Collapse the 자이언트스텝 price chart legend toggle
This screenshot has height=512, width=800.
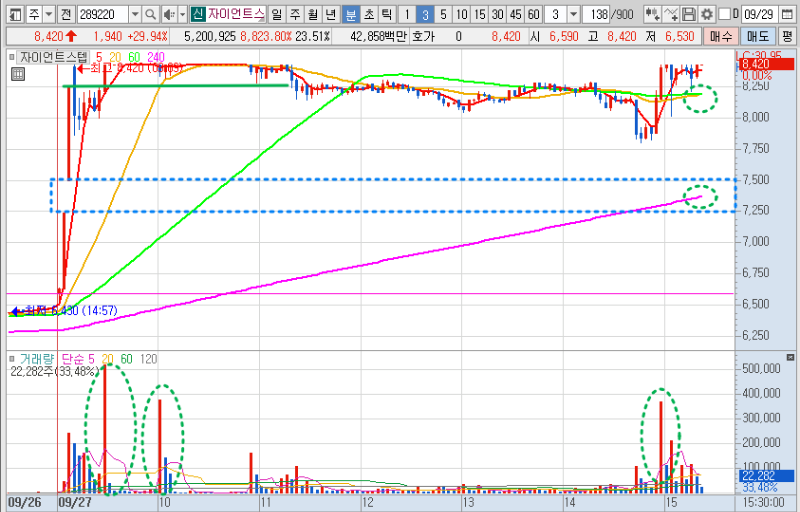[x=12, y=57]
